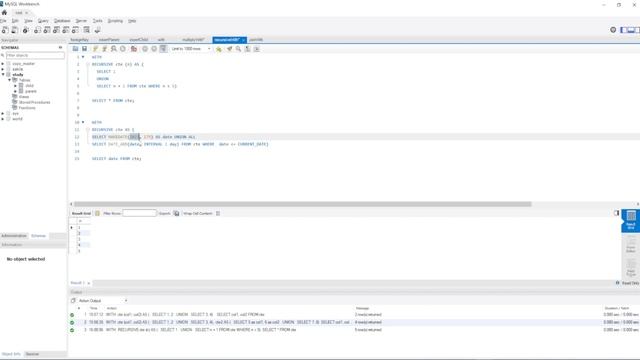Image resolution: width=640 pixels, height=360 pixels.
Task: Select Stored Procedures in study schema
Action: coord(35,102)
